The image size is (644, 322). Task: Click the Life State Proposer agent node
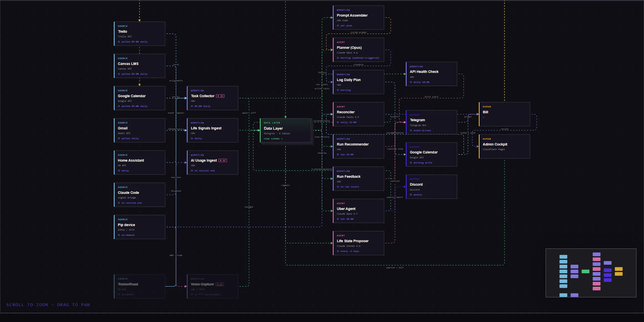tap(358, 243)
